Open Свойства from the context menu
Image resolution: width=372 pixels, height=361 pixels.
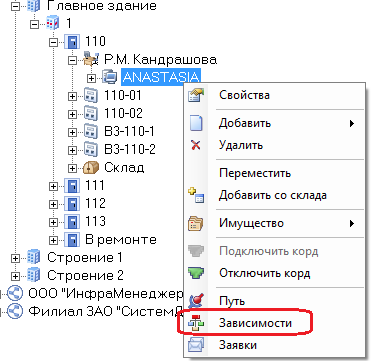point(274,95)
